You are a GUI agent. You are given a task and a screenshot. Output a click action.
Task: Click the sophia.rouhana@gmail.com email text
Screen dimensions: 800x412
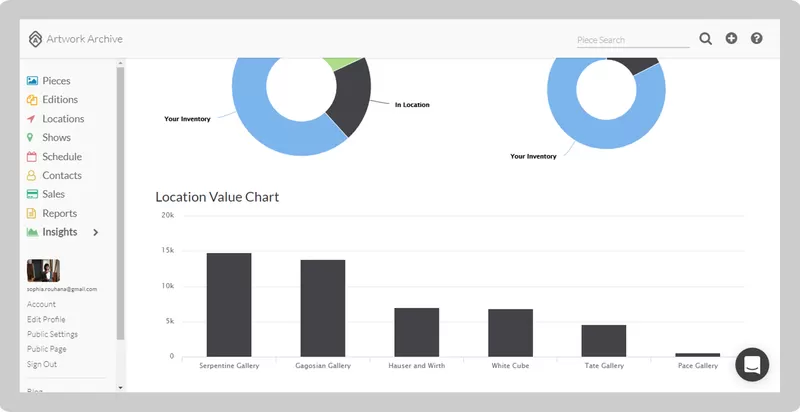[62, 289]
